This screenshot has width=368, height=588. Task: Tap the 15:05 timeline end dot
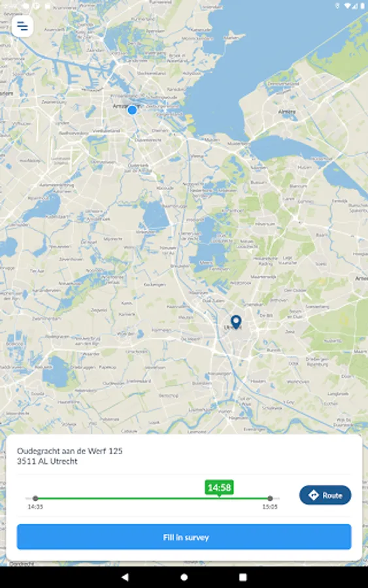[270, 498]
